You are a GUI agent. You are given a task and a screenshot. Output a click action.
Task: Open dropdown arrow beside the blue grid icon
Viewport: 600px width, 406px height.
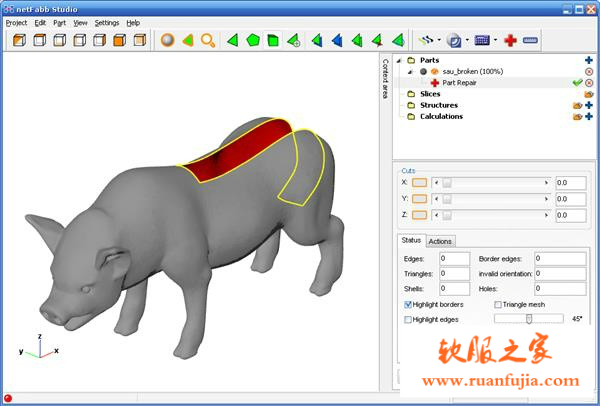(495, 40)
